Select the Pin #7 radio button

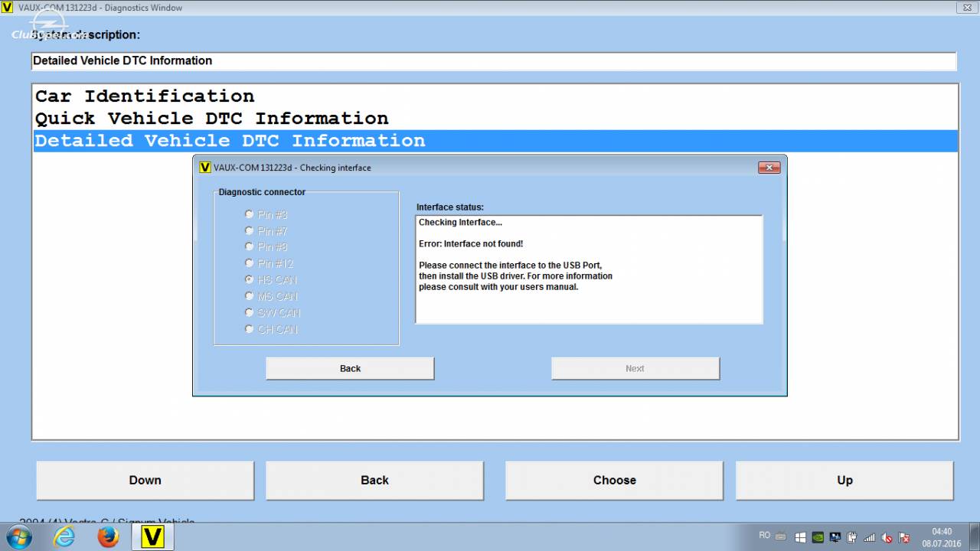249,230
